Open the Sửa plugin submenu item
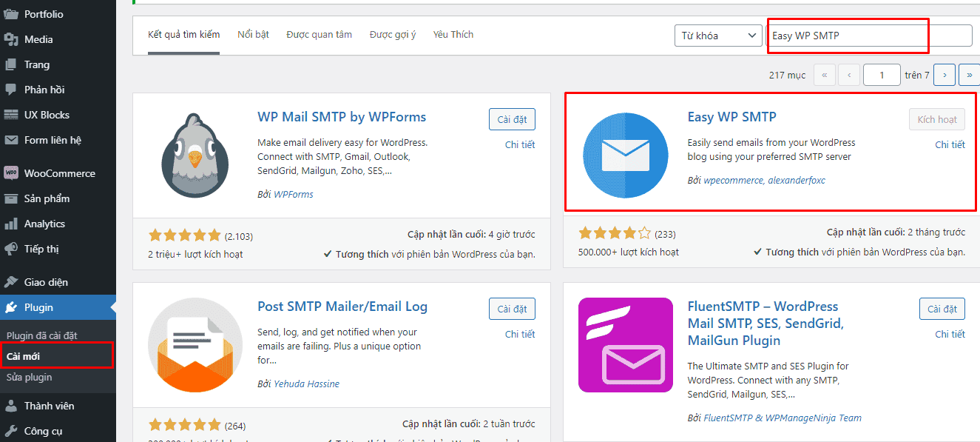The height and width of the screenshot is (442, 980). click(x=29, y=377)
